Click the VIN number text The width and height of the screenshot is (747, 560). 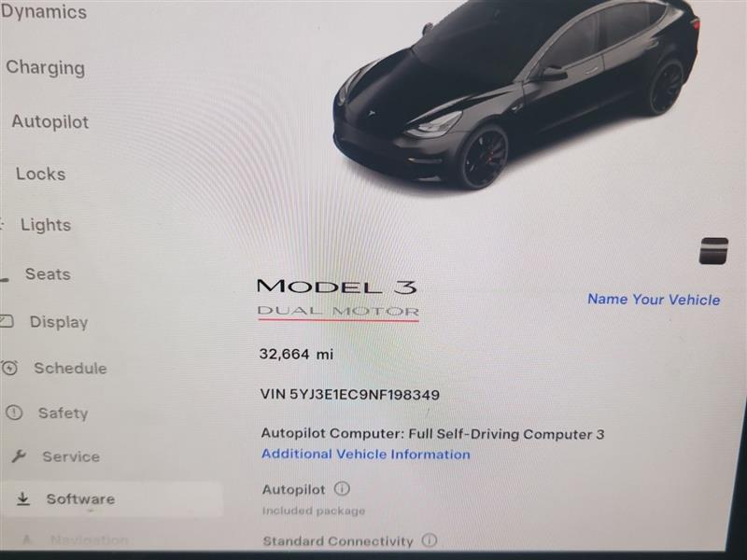coord(349,394)
